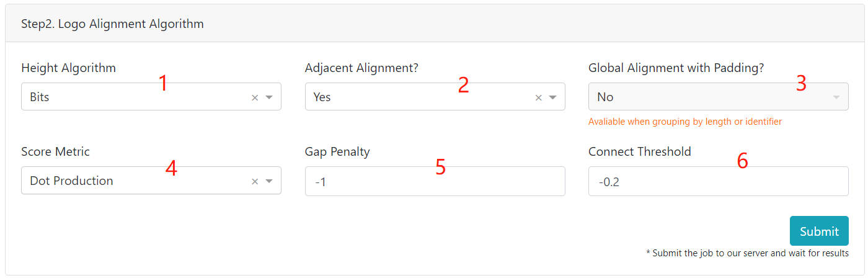Image resolution: width=868 pixels, height=278 pixels.
Task: Click the Step2 Logo Alignment Algorithm header
Action: tap(112, 24)
